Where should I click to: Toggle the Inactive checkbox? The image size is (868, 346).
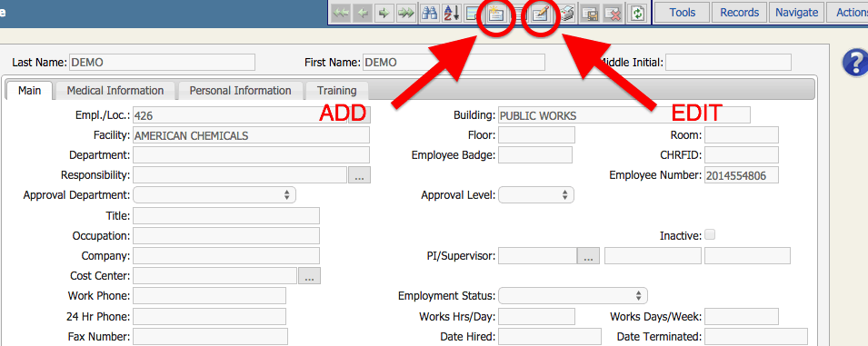click(x=710, y=235)
